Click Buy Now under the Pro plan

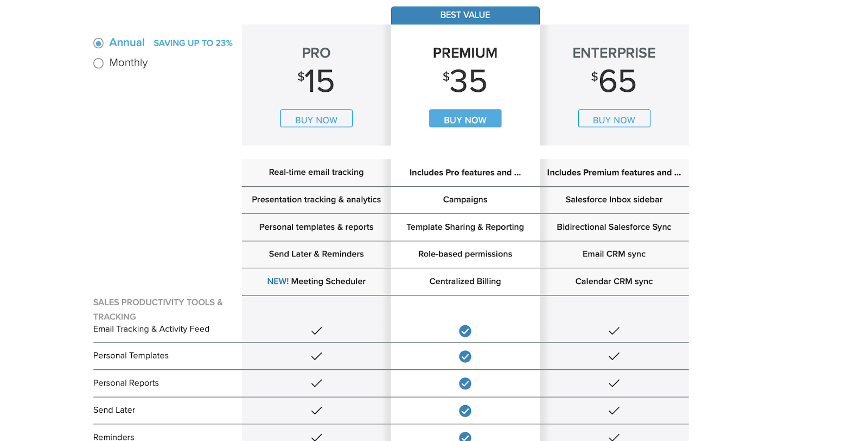[x=316, y=119]
